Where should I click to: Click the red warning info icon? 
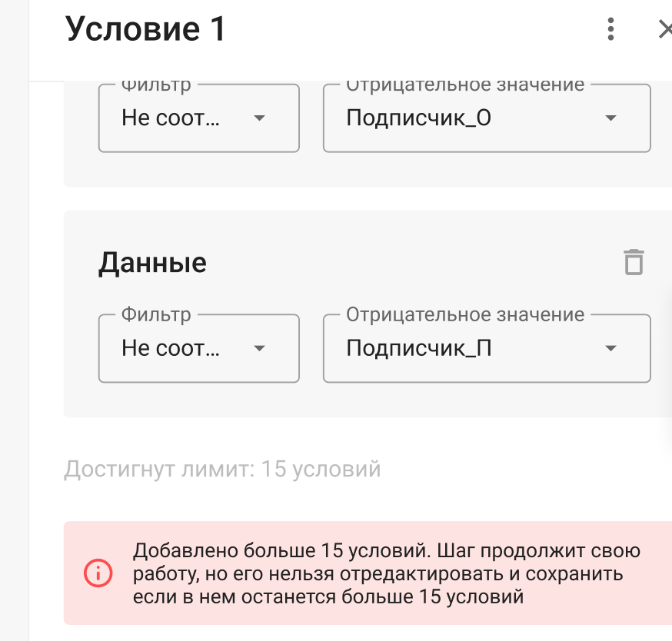[x=98, y=573]
